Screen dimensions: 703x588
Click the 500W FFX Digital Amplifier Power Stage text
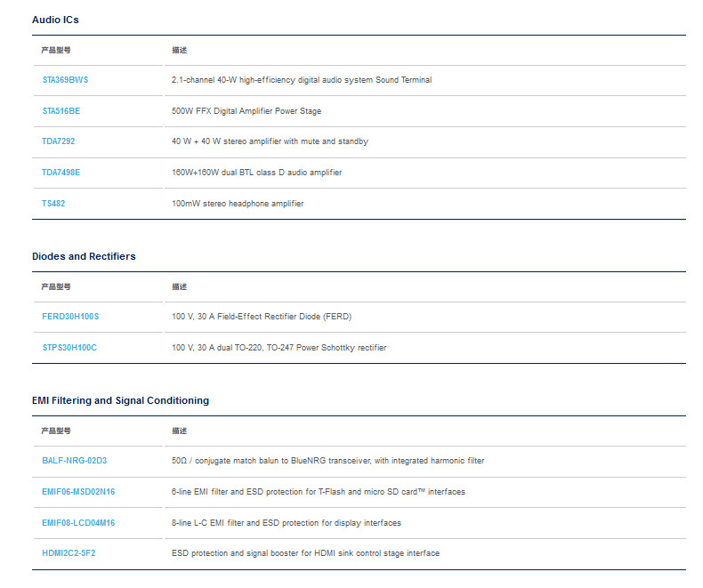(246, 110)
